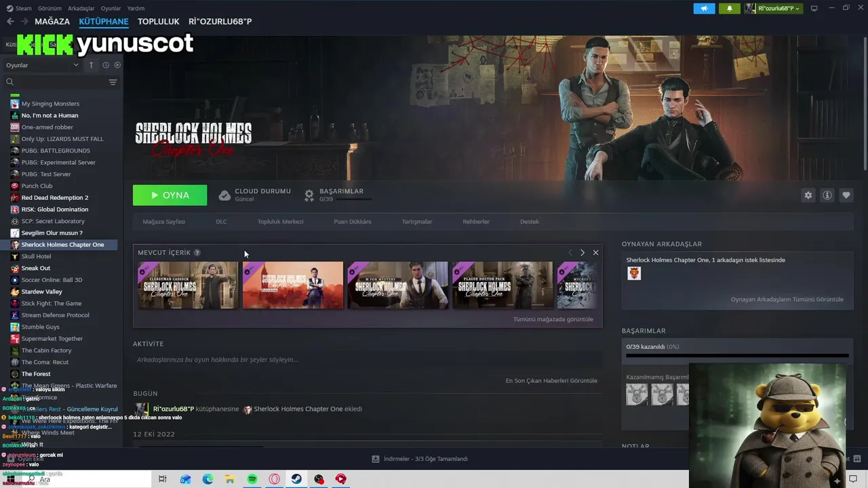
Task: Add game to favorites heart icon
Action: tap(846, 195)
